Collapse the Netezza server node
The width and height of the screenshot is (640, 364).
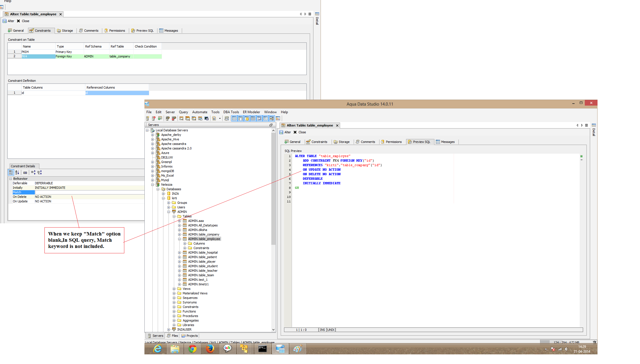[153, 185]
